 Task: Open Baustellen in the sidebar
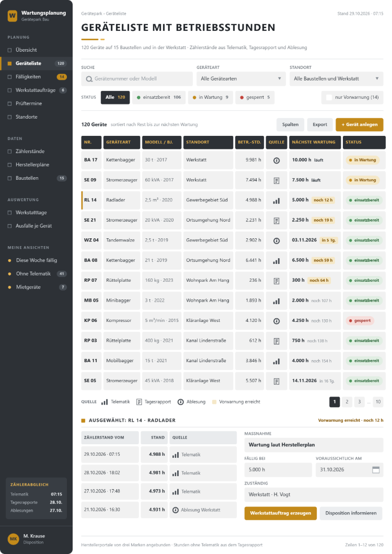tap(36, 178)
